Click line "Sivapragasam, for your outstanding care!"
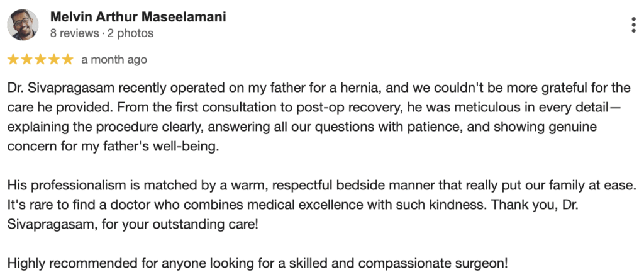Image resolution: width=644 pixels, height=277 pixels. [133, 225]
